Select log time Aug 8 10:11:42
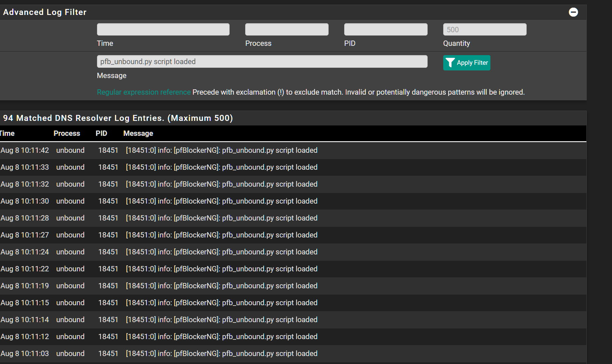Screen dimensions: 612x364 click(x=25, y=150)
